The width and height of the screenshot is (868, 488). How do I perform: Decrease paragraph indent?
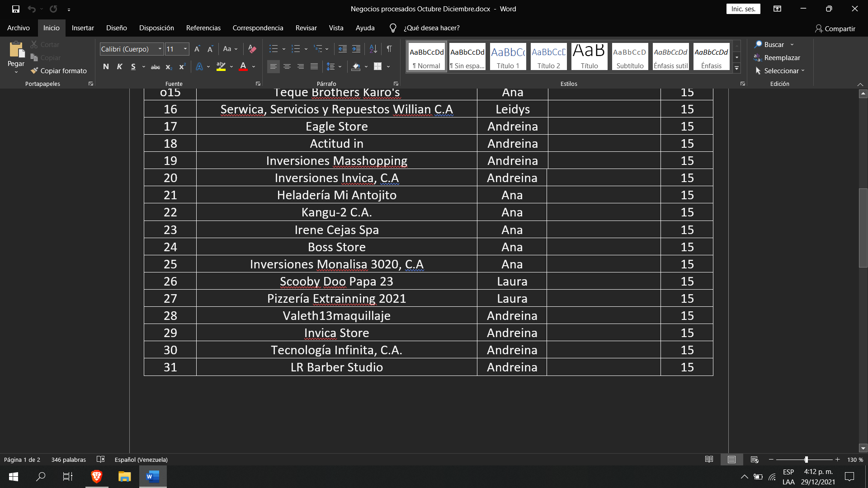tap(343, 49)
